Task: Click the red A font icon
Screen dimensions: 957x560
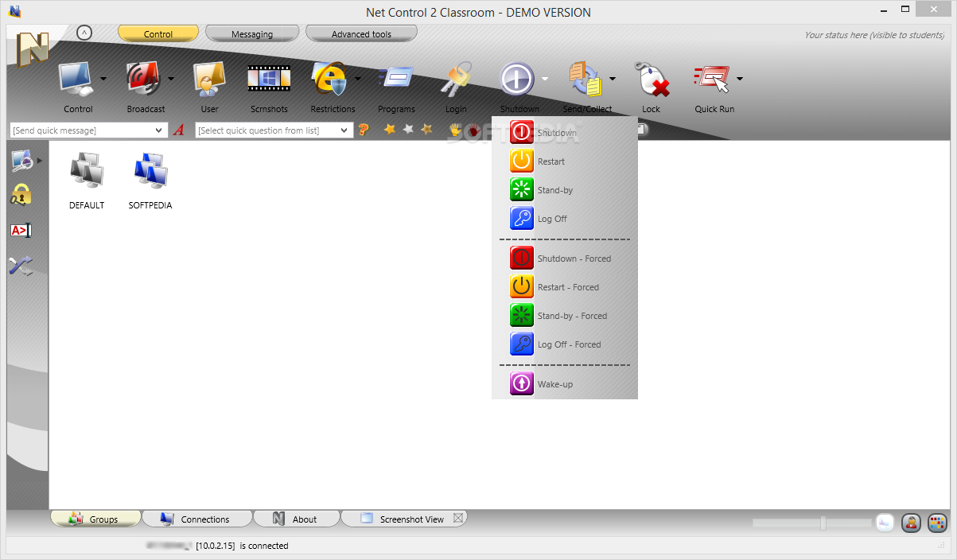Action: 179,130
